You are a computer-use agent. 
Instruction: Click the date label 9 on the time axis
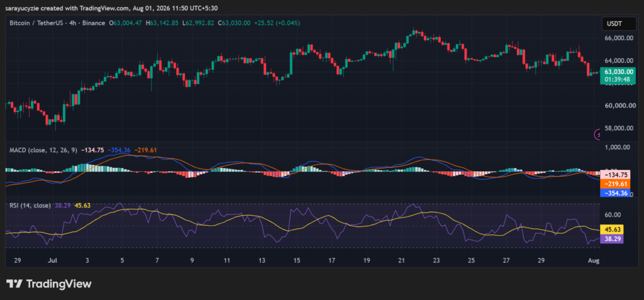[192, 260]
